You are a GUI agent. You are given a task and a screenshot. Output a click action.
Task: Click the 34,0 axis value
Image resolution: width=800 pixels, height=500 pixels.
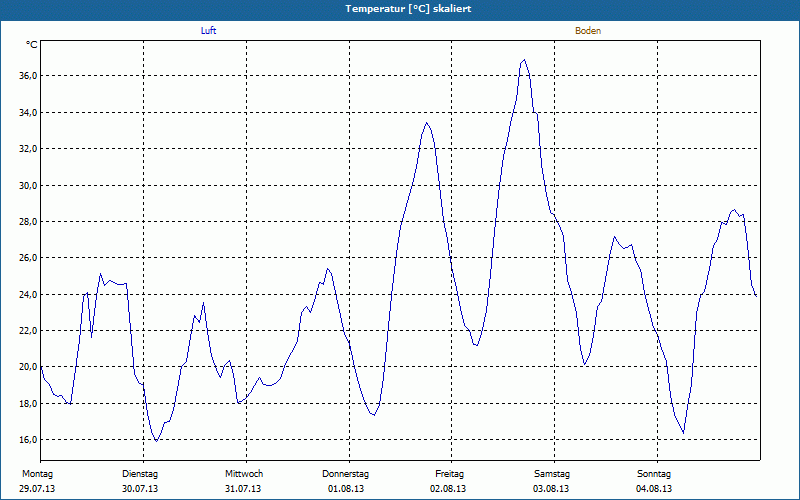(27, 112)
